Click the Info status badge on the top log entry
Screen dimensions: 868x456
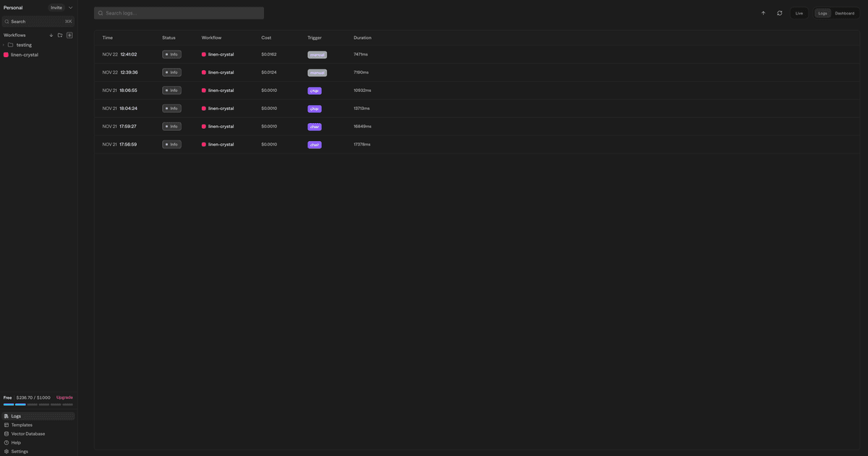(x=172, y=54)
